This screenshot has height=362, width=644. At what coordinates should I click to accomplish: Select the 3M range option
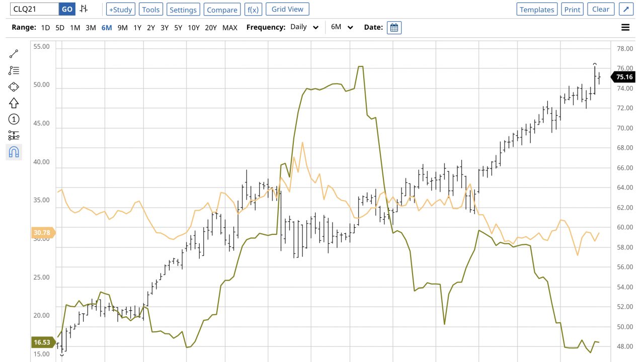click(x=91, y=28)
